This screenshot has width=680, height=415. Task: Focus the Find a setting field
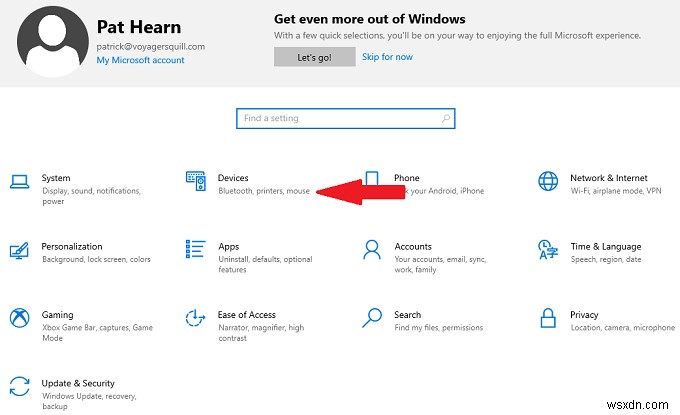(x=346, y=118)
